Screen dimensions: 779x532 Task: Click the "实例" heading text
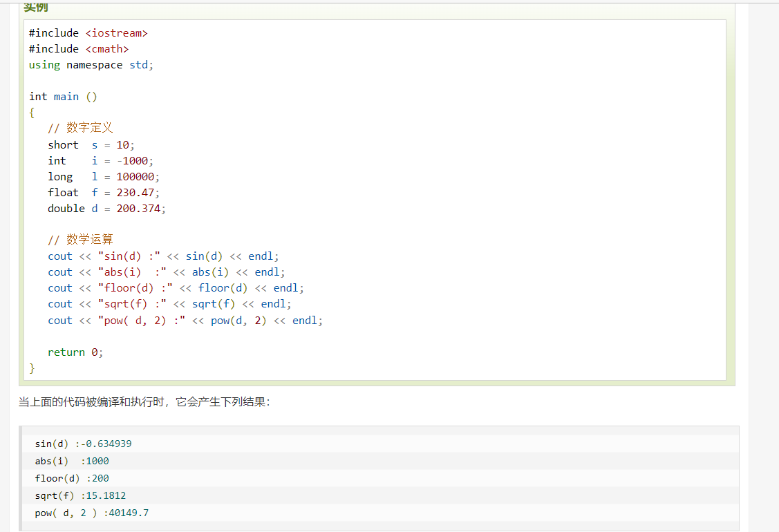(x=35, y=8)
